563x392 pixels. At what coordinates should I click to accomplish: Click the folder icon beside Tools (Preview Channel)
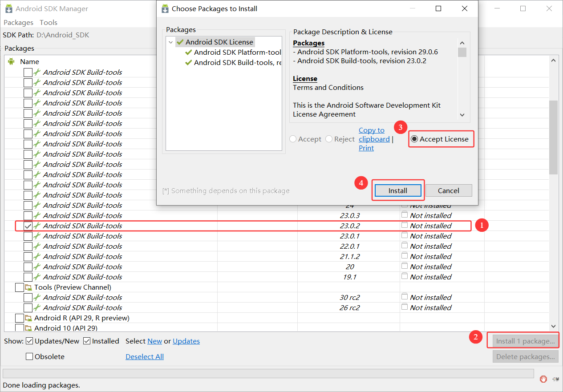(29, 287)
